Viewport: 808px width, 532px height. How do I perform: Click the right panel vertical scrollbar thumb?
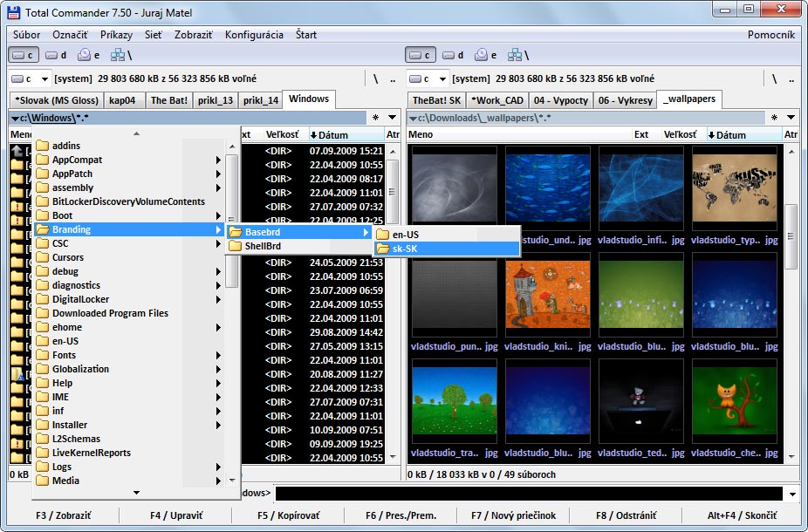pyautogui.click(x=791, y=237)
